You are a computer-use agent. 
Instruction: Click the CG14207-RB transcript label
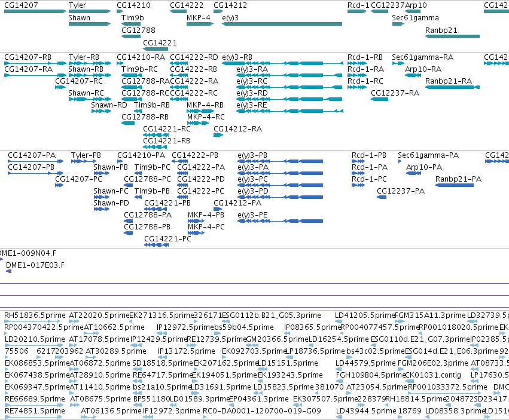[28, 57]
